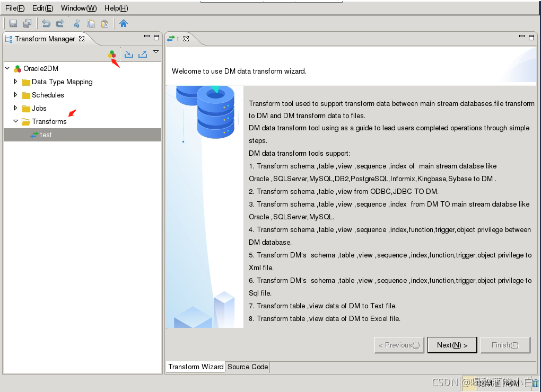
Task: Collapse the Oracle2DM project node
Action: (7, 68)
